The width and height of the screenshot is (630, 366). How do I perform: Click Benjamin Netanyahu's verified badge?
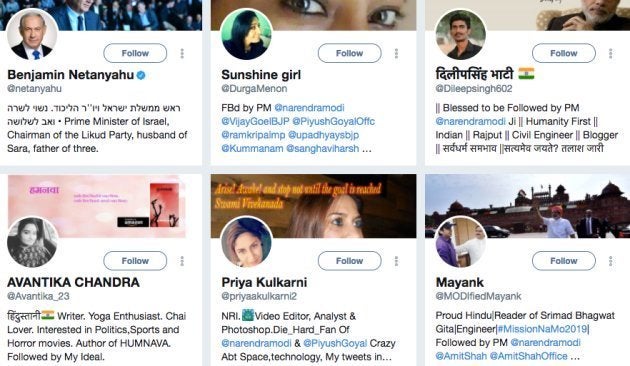click(x=141, y=75)
